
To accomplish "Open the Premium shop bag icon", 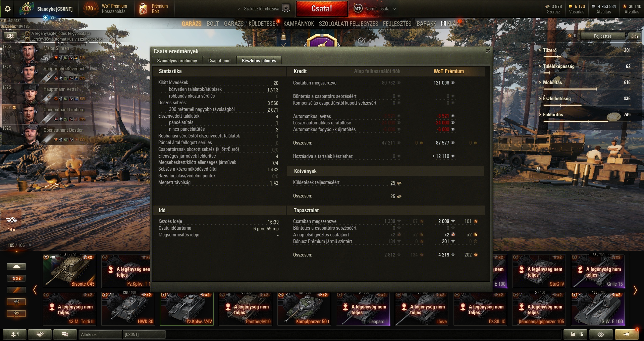I will point(143,9).
